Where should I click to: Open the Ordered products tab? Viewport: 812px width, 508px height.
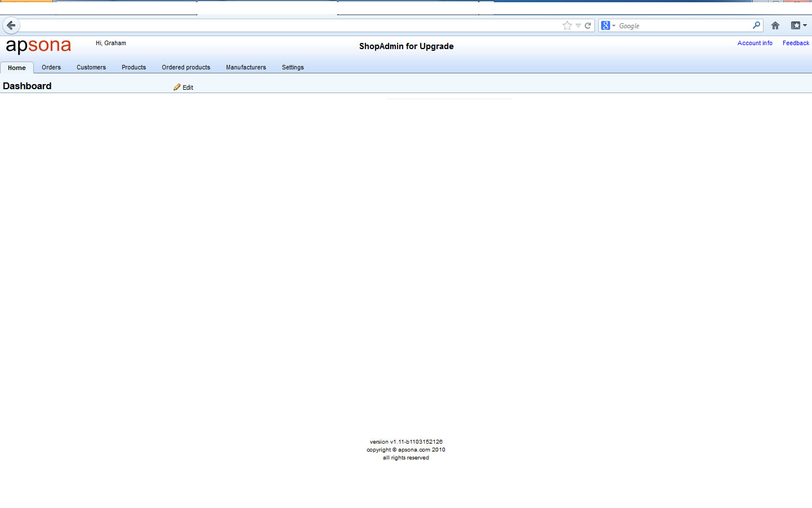186,67
